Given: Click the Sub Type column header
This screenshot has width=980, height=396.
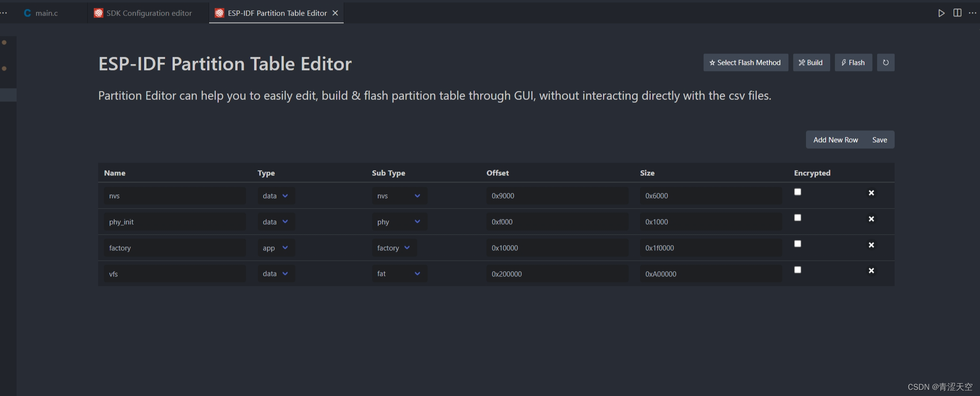Looking at the screenshot, I should click(388, 173).
